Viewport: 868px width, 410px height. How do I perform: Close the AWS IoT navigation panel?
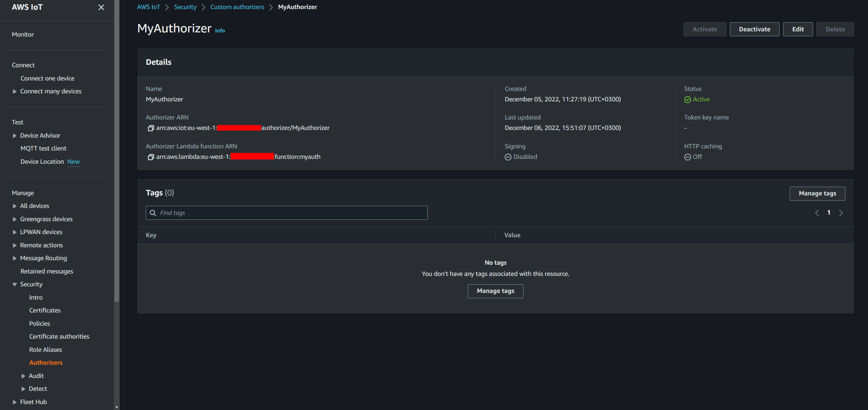click(x=101, y=7)
